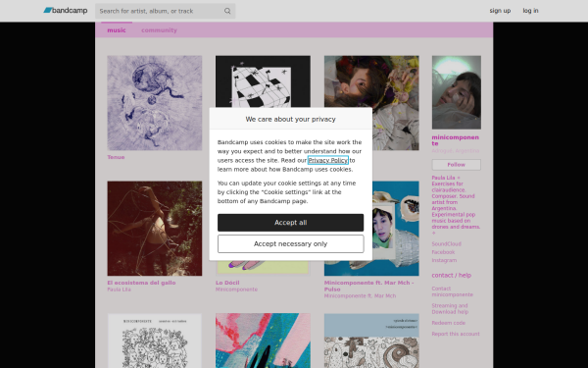
Task: Click the Paula Lila artist name under El ecosistema
Action: click(x=119, y=289)
